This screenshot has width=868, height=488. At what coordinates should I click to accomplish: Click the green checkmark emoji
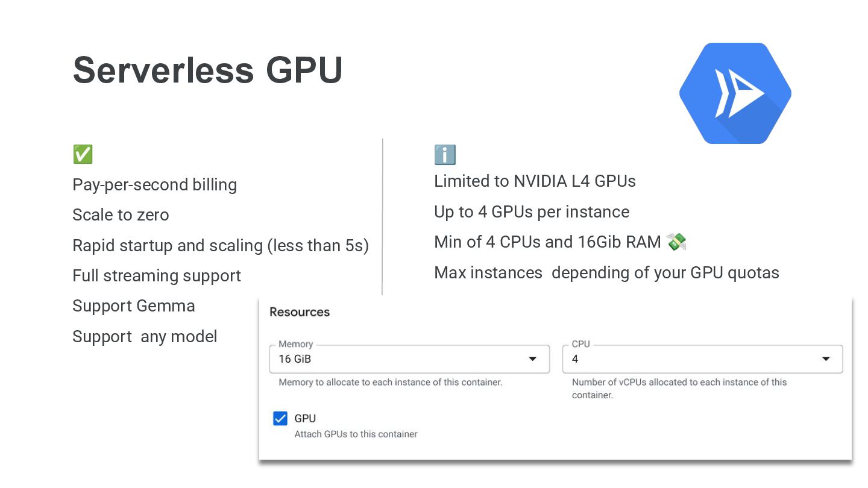(x=83, y=154)
